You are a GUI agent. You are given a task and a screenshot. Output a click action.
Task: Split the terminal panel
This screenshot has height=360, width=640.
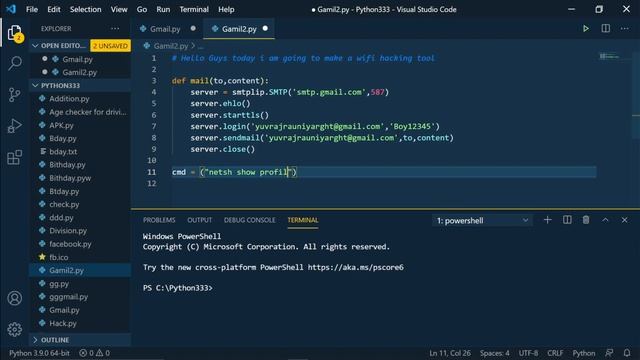[x=567, y=220]
